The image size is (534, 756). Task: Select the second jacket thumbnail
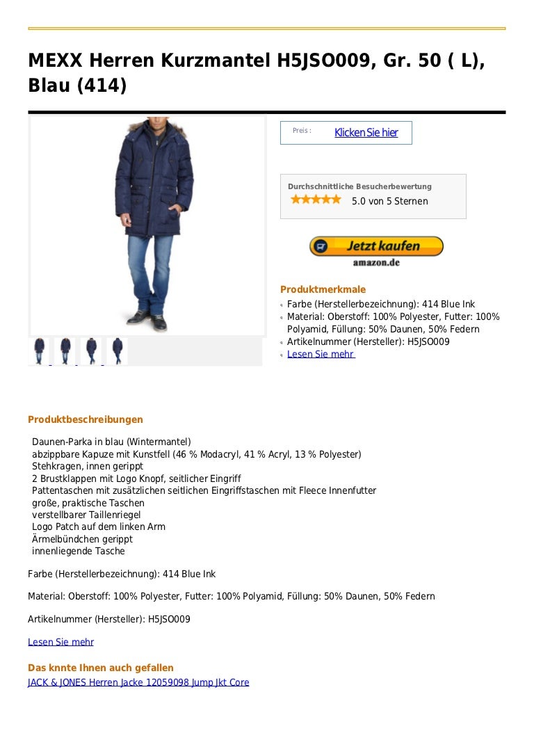point(65,351)
